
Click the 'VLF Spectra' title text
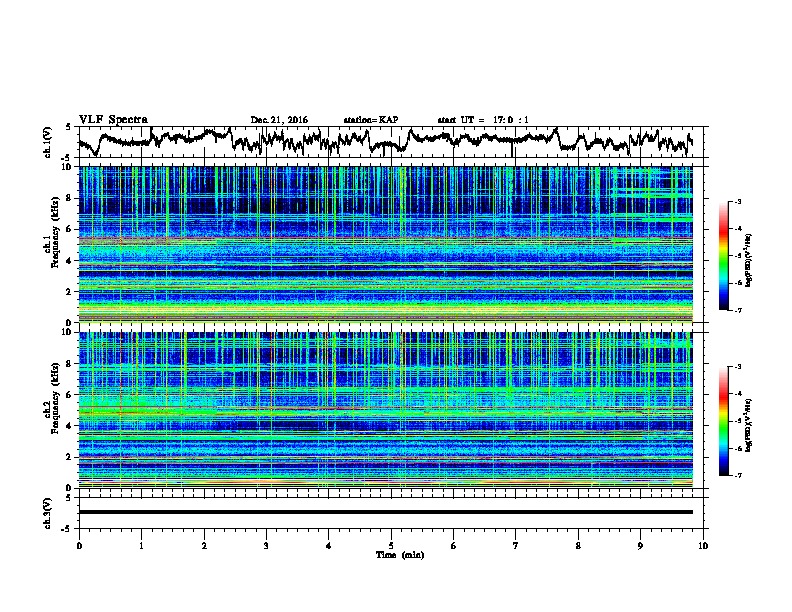pos(113,120)
